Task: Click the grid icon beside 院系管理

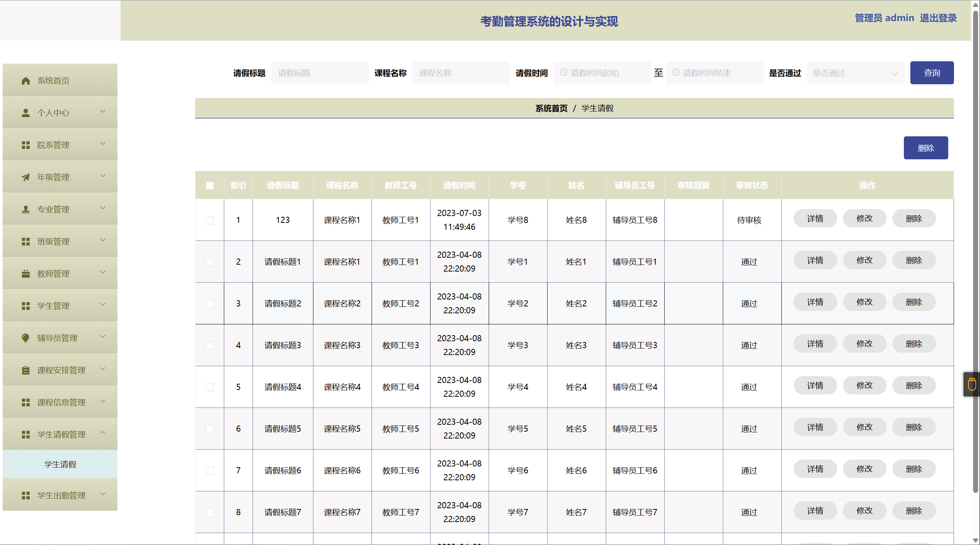Action: coord(26,145)
